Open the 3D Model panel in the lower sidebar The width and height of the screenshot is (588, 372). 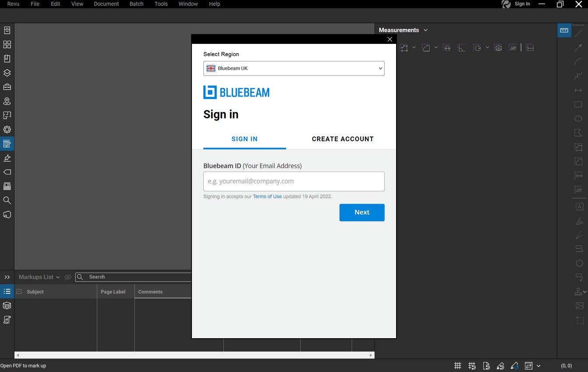(7, 305)
